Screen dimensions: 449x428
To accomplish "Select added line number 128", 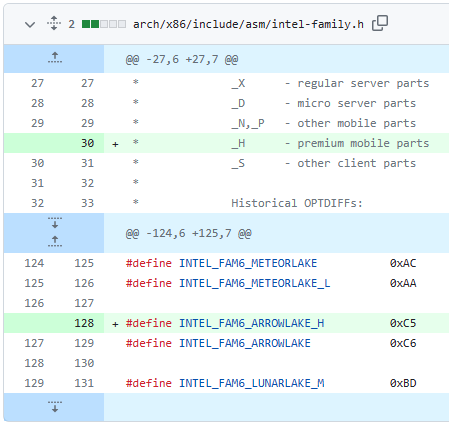I will coord(84,323).
